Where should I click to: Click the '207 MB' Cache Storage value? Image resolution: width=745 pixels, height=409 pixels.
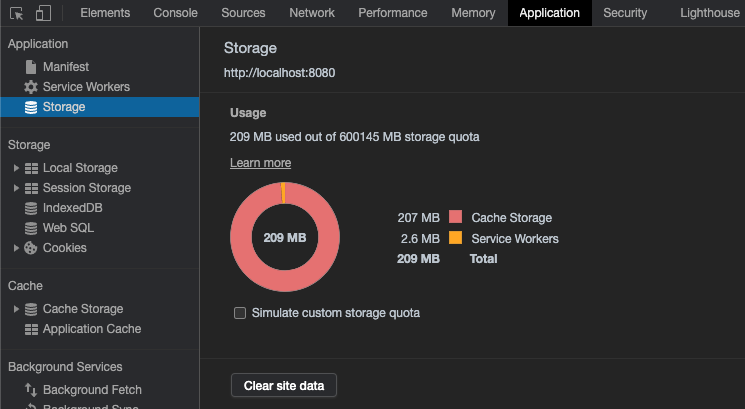419,218
